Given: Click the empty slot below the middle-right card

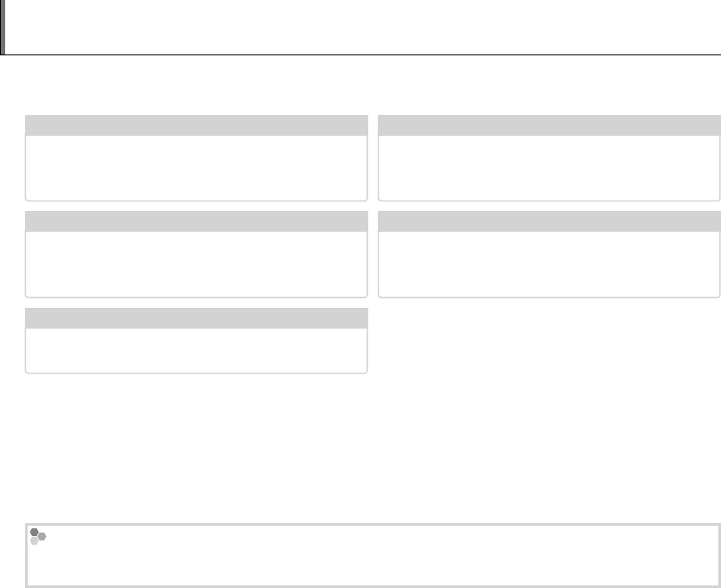Looking at the screenshot, I should 549,340.
